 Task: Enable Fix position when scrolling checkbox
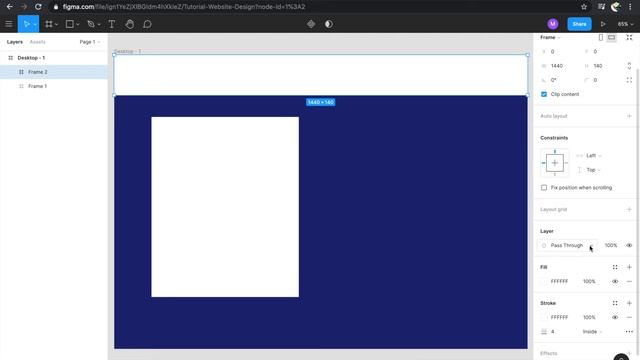544,188
